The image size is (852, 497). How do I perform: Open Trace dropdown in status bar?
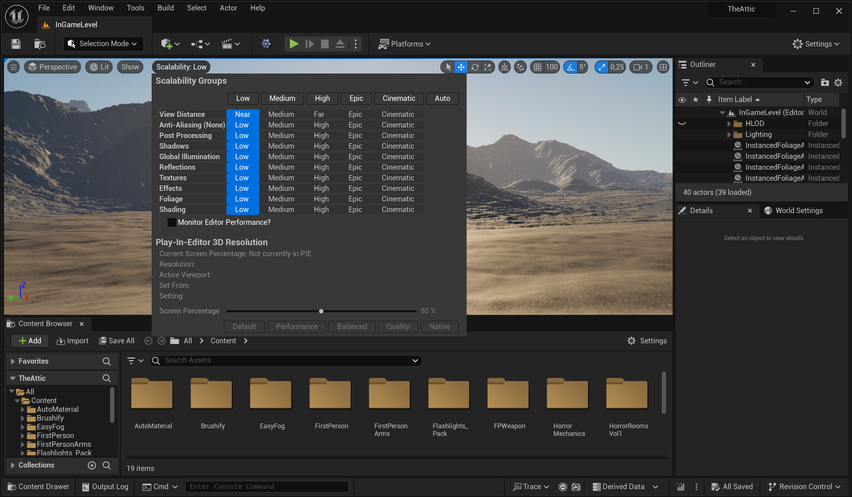[531, 487]
